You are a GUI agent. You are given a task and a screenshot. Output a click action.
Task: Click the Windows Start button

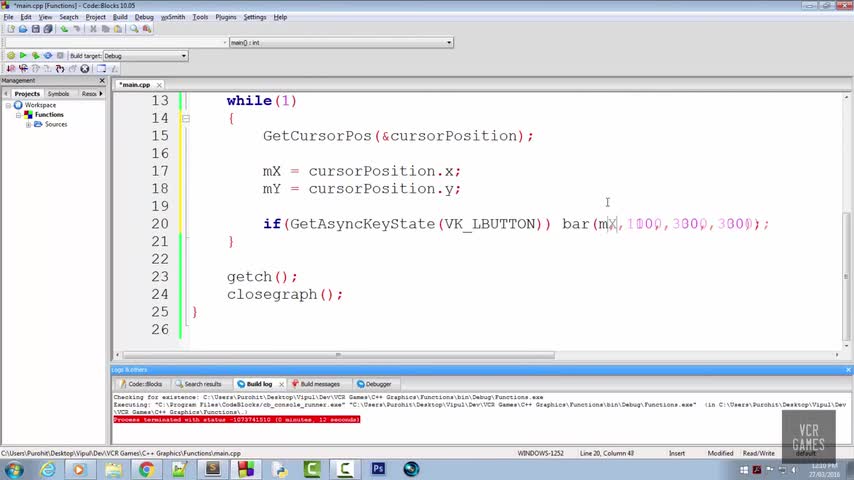(x=13, y=469)
